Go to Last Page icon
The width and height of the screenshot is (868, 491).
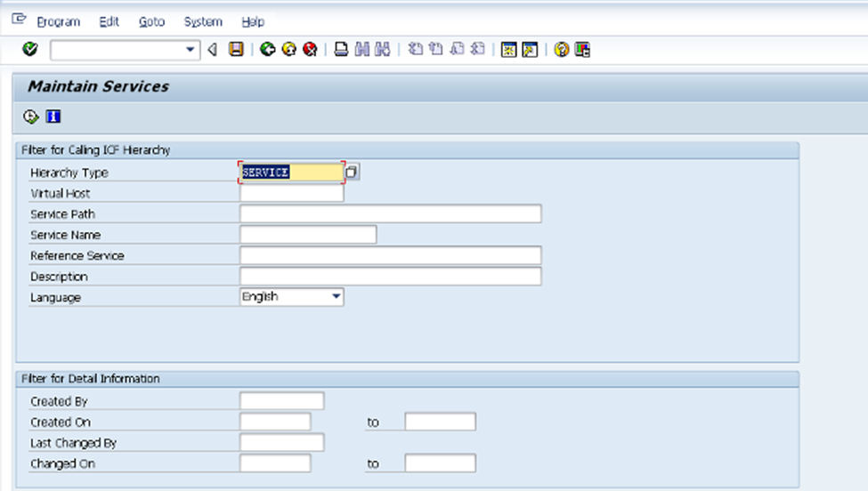pyautogui.click(x=478, y=49)
